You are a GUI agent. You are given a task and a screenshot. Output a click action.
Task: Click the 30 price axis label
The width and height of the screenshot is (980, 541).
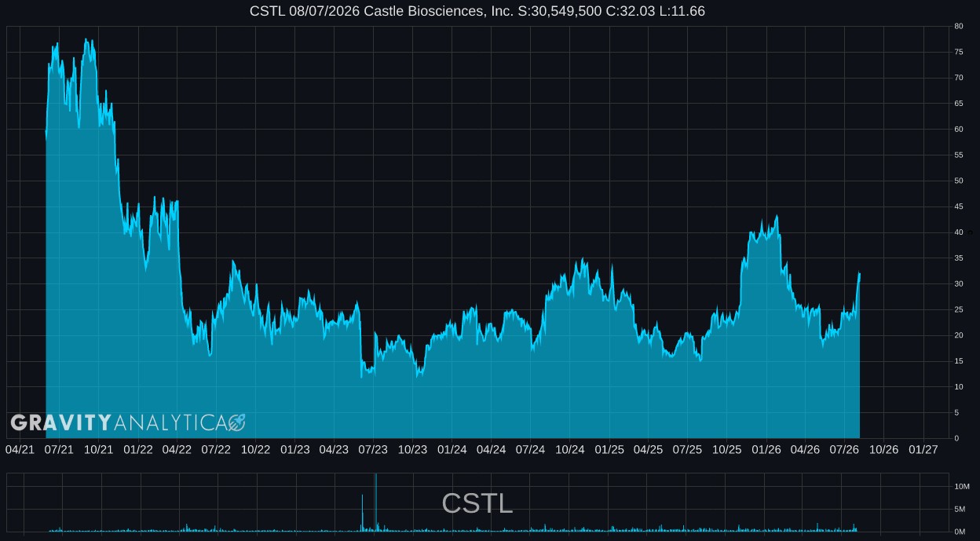point(959,284)
